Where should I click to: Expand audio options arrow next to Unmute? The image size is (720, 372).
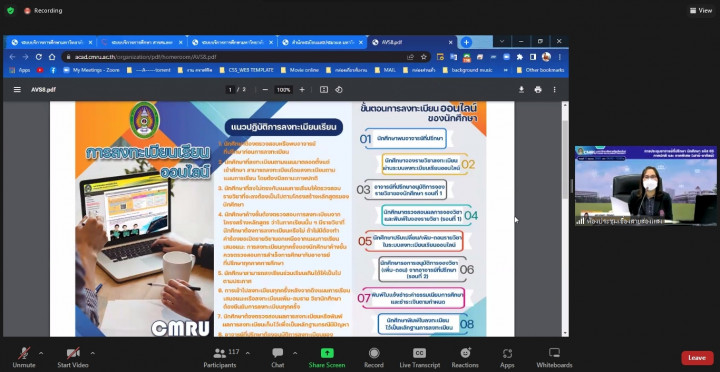41,353
